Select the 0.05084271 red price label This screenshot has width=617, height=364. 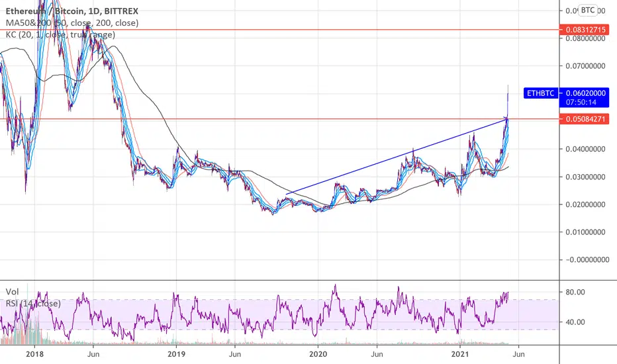coord(585,118)
